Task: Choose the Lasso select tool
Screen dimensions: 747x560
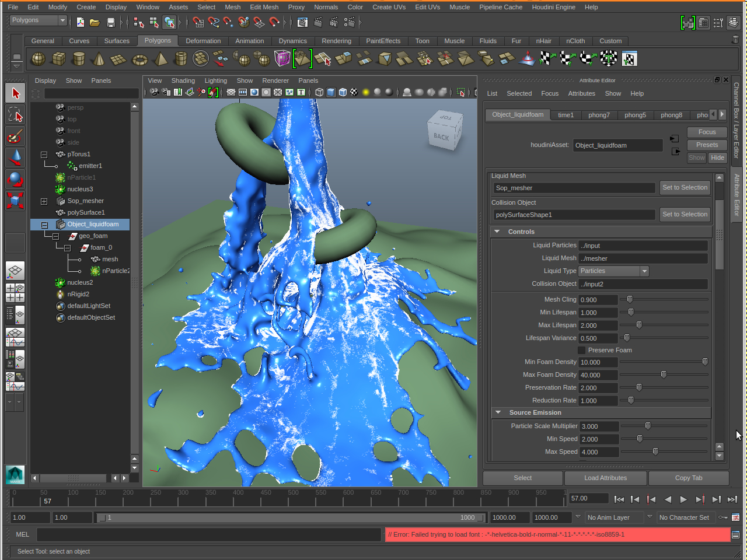Action: tap(15, 115)
